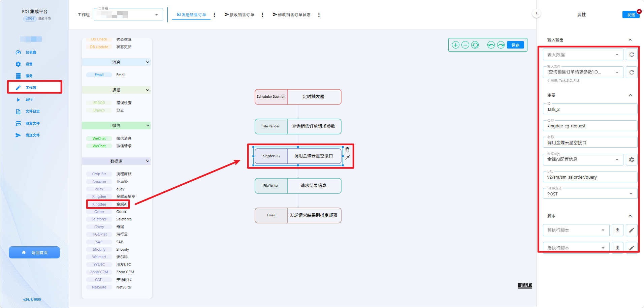The width and height of the screenshot is (644, 308).
Task: Select 工作流 pencil icon in sidebar
Action: point(18,88)
